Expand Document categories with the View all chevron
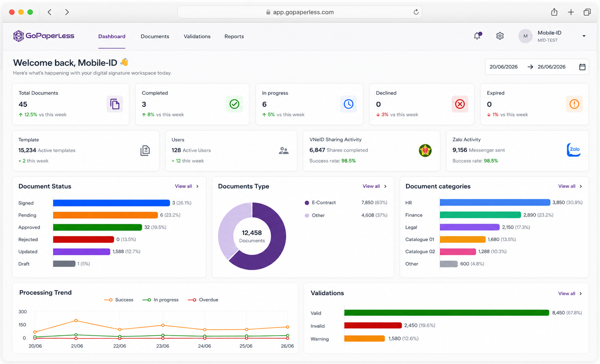 pos(581,186)
